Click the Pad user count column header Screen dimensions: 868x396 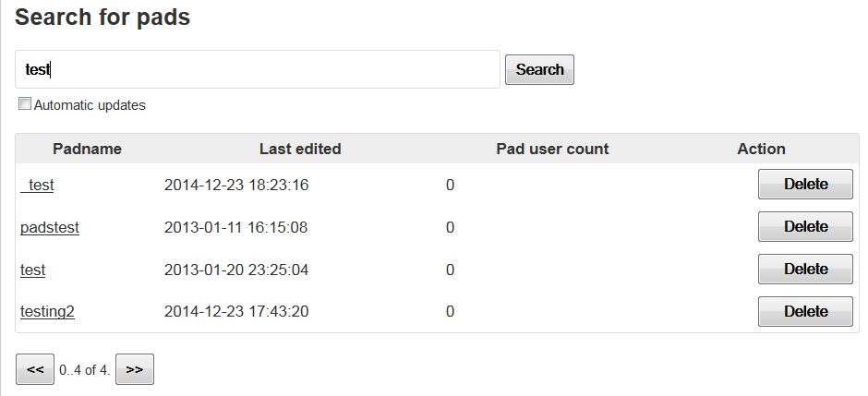click(552, 149)
